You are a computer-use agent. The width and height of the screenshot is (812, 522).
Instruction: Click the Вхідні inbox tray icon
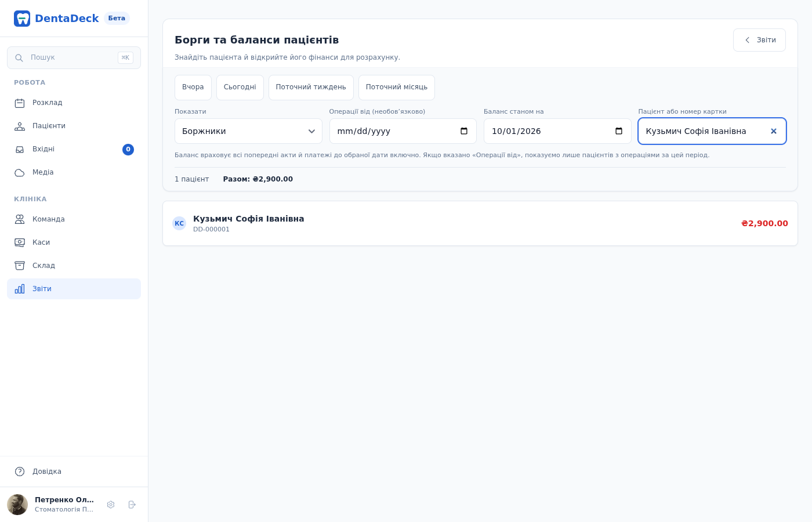tap(20, 150)
